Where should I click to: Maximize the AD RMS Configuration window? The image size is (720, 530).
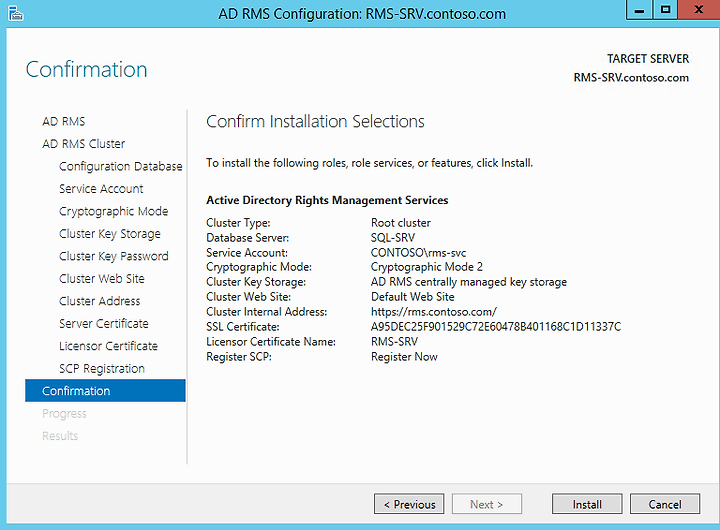tap(665, 10)
